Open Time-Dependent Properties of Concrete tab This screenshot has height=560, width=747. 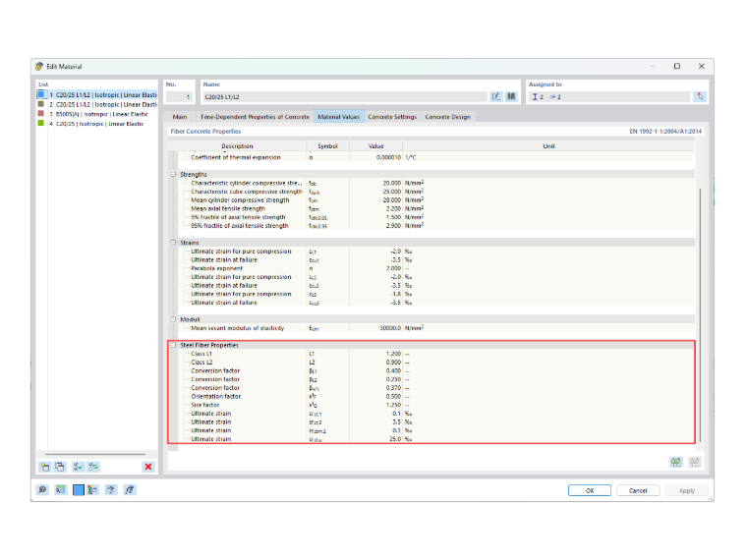(x=255, y=117)
